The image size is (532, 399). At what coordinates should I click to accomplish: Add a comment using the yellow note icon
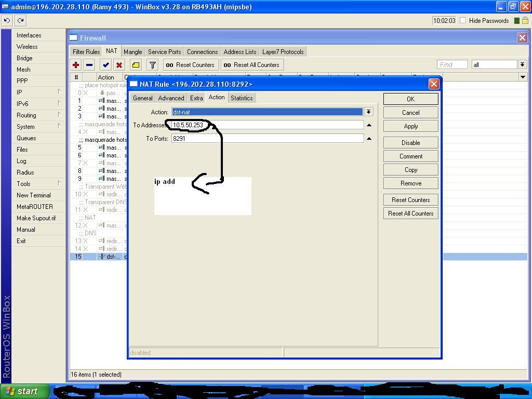click(135, 64)
